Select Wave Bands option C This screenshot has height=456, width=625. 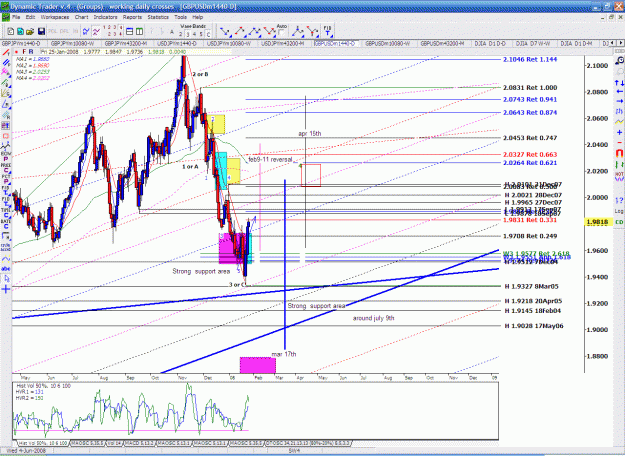point(208,34)
